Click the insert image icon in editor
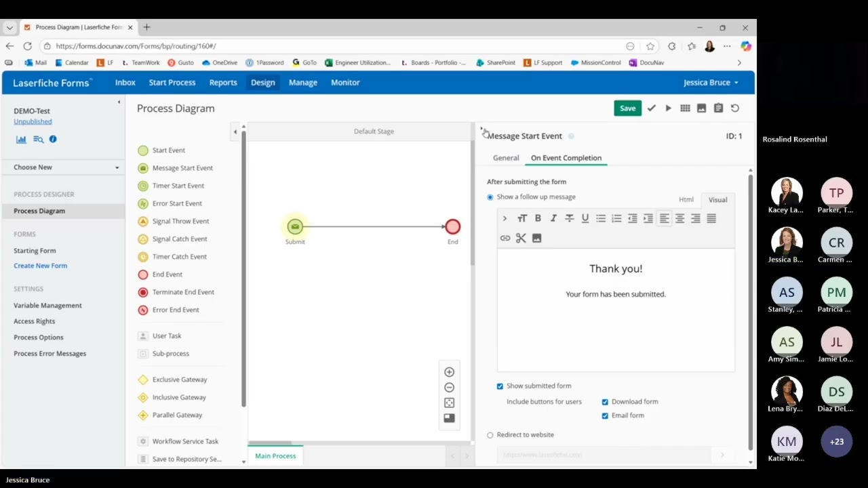 (536, 238)
